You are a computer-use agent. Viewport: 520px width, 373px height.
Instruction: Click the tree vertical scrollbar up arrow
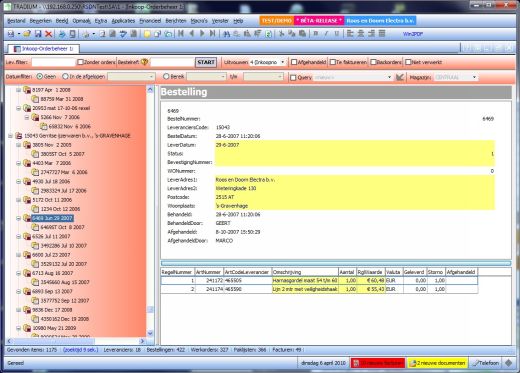coord(150,89)
